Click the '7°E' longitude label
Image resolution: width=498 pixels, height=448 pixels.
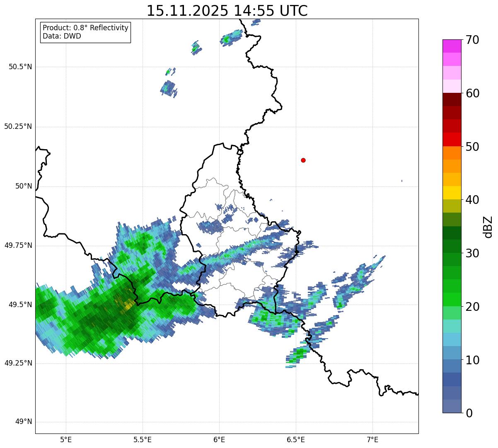[x=372, y=439]
